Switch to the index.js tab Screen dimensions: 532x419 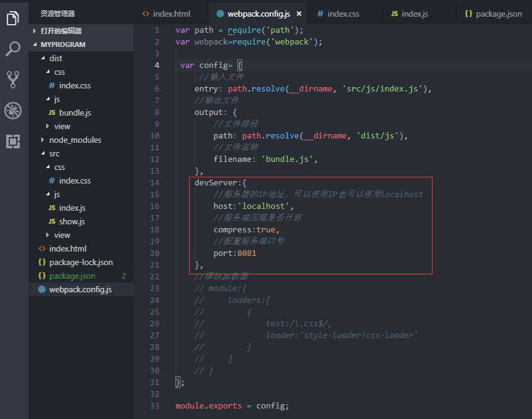(x=410, y=14)
